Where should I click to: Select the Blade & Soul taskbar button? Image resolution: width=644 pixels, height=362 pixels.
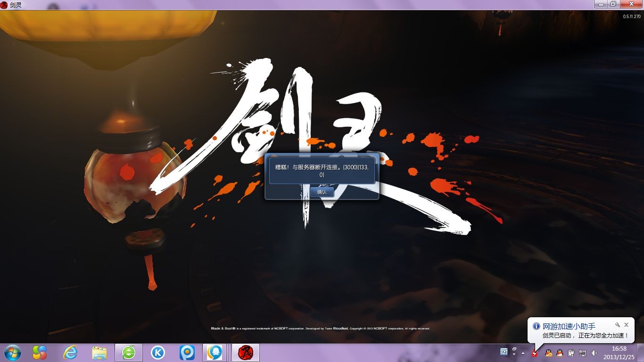[246, 353]
